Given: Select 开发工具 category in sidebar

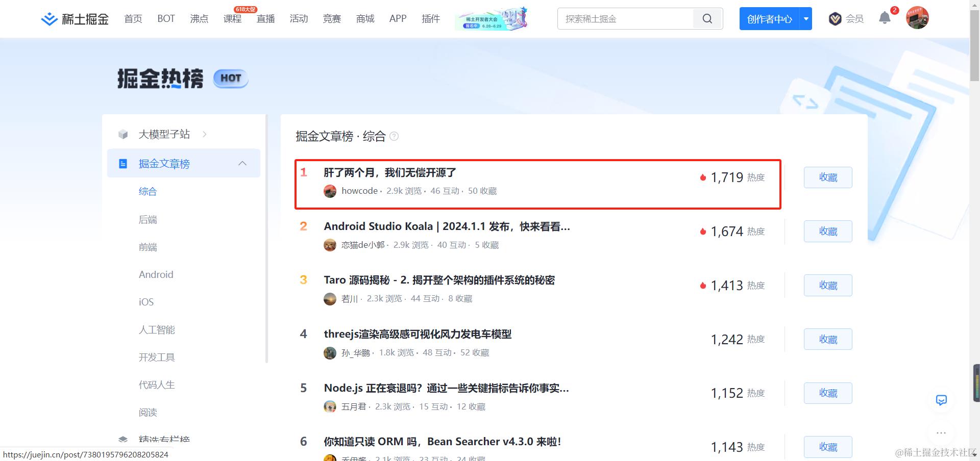Looking at the screenshot, I should 157,357.
